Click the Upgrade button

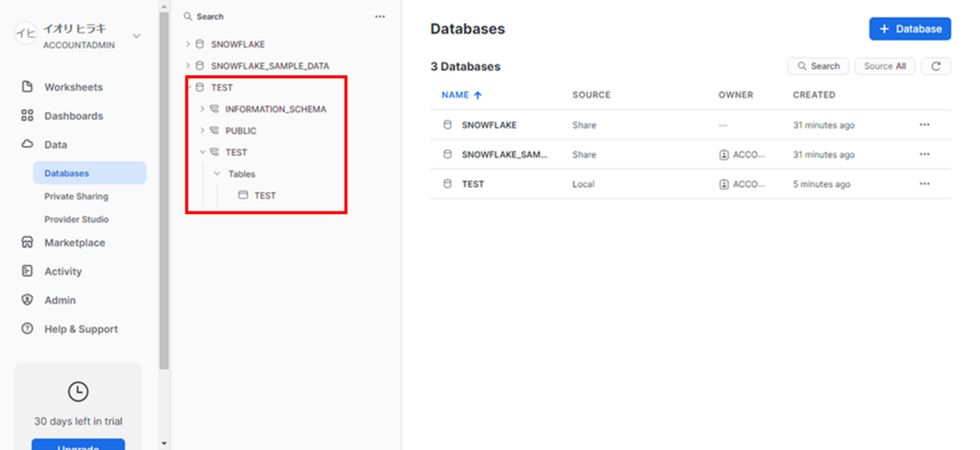point(78,444)
